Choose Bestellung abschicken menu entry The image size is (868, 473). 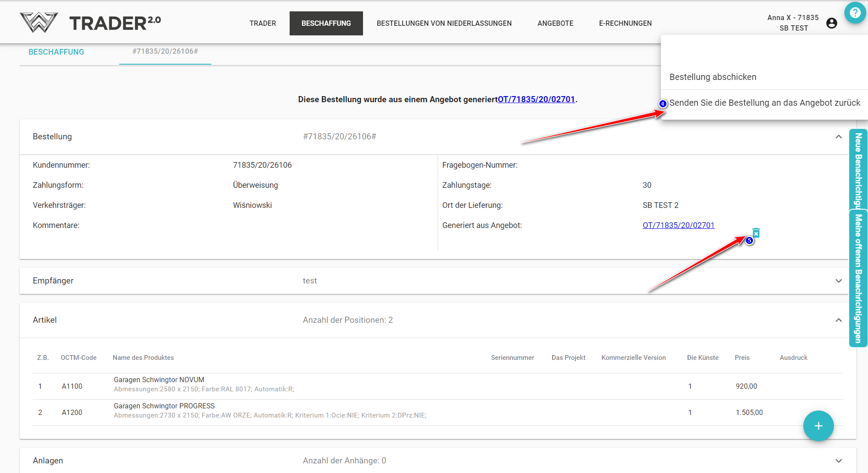(x=712, y=77)
